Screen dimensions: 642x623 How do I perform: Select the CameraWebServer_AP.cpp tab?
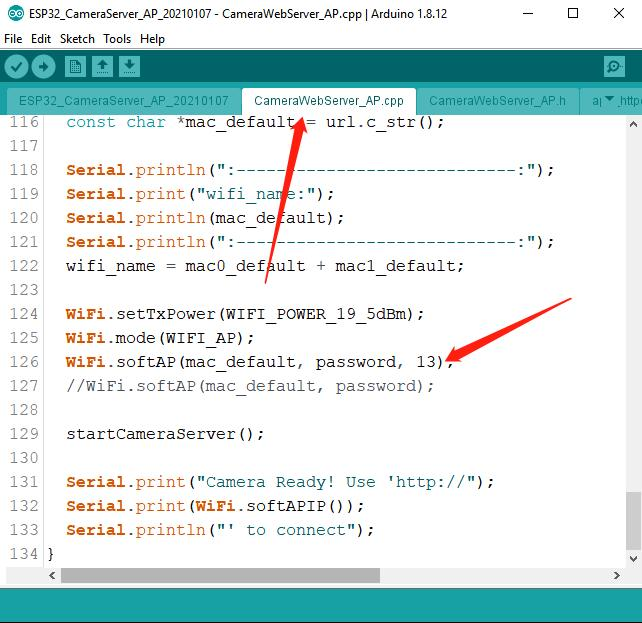(x=329, y=101)
